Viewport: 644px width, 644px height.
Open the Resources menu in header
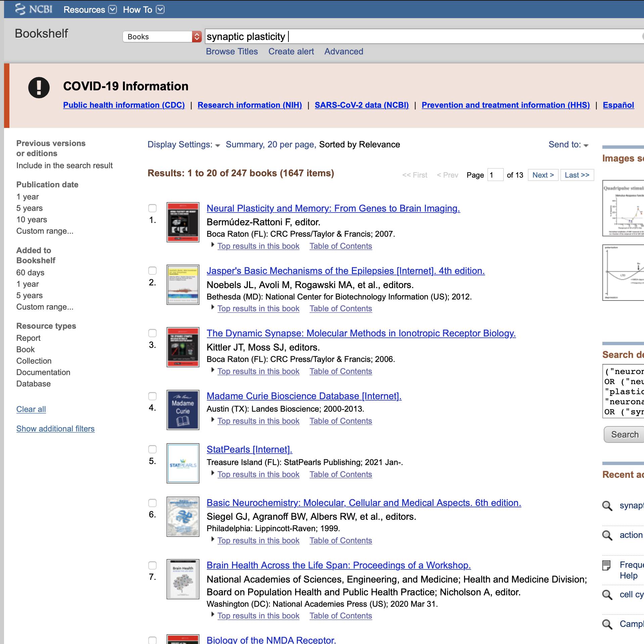click(90, 9)
